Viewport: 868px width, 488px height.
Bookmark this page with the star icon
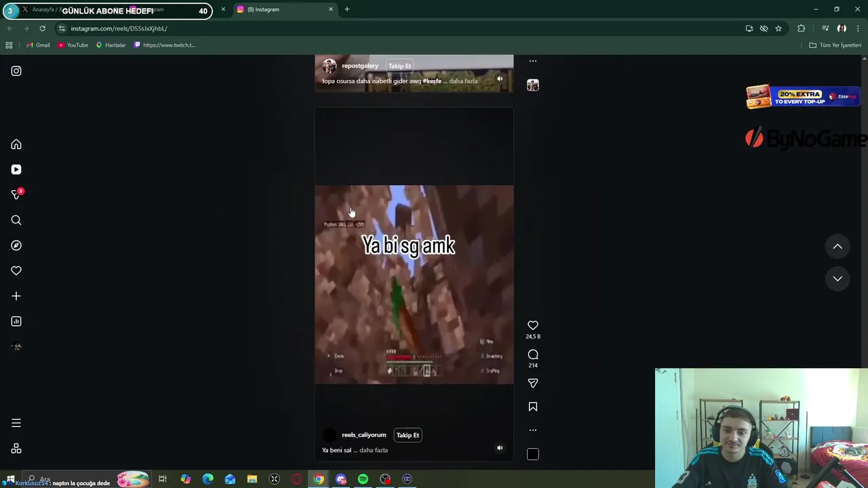point(778,28)
